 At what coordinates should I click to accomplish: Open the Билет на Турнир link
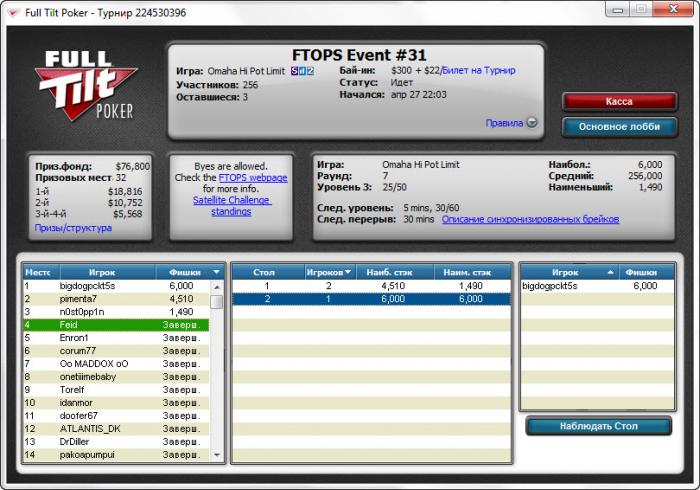tap(479, 71)
